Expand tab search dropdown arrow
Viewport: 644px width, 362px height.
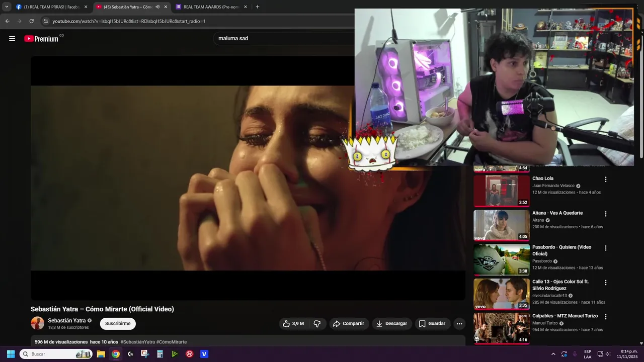coord(7,7)
